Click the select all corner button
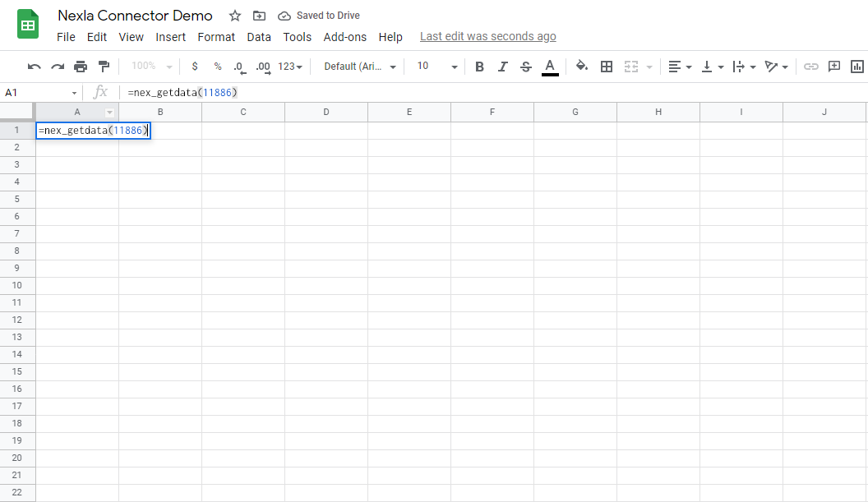868x502 pixels. (x=18, y=112)
